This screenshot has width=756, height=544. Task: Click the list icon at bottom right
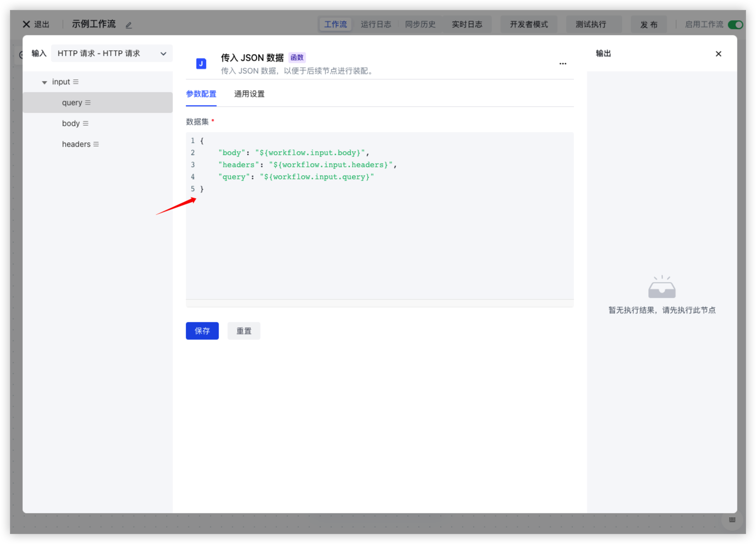732,520
